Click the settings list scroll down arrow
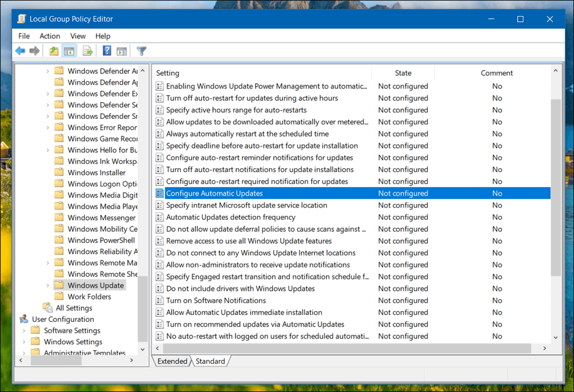The width and height of the screenshot is (574, 392). (x=556, y=337)
